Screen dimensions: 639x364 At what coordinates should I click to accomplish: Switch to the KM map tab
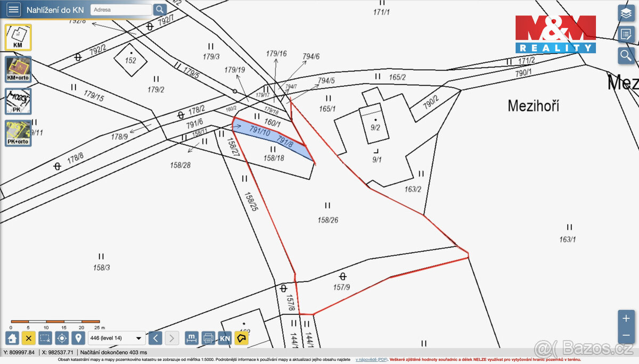coord(18,37)
